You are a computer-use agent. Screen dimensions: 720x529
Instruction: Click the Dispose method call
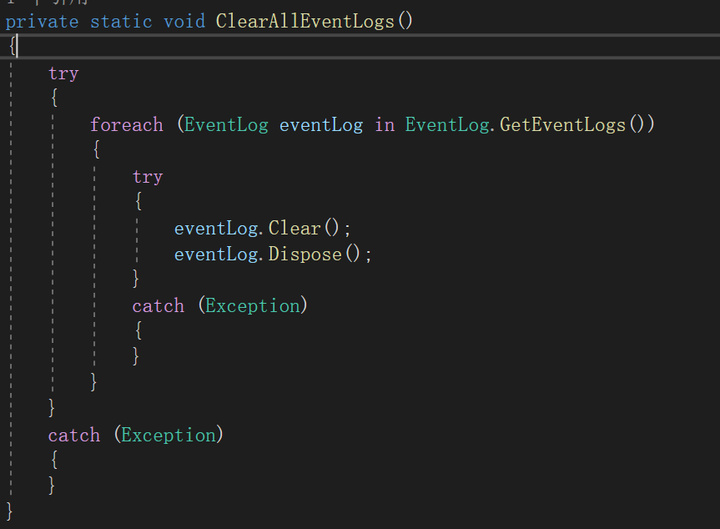point(305,254)
